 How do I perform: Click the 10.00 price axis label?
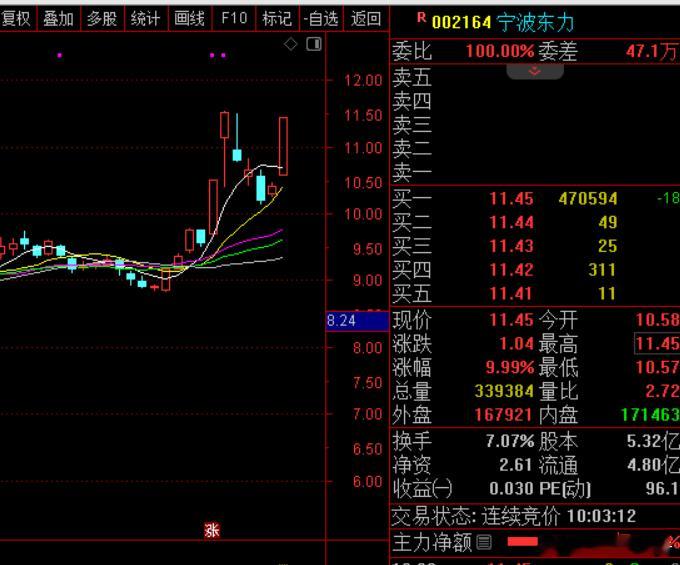pyautogui.click(x=363, y=214)
